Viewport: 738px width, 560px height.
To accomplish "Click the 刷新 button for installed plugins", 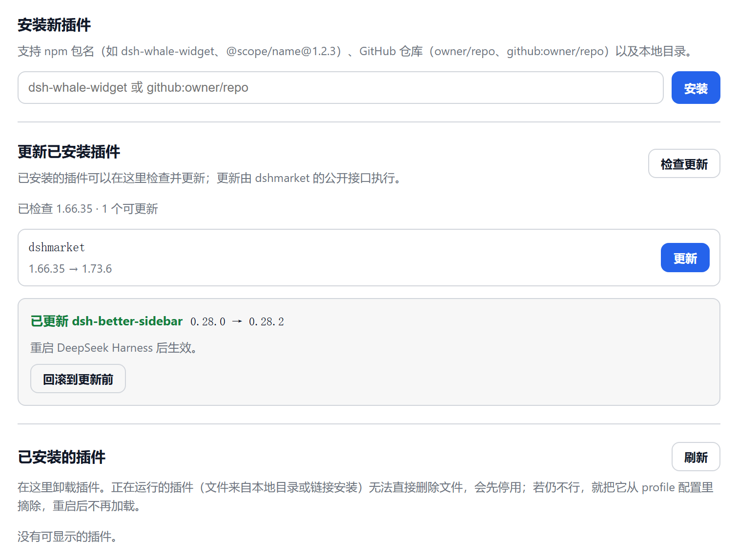I will (x=696, y=457).
